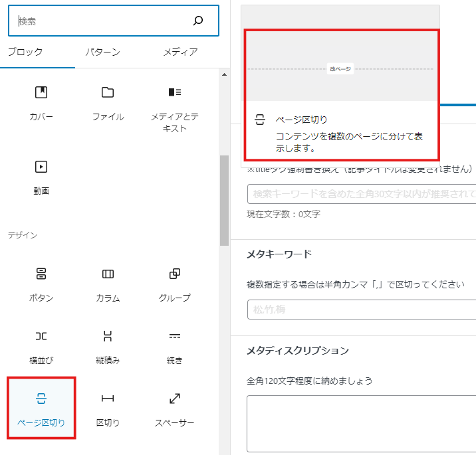The width and height of the screenshot is (476, 455).
Task: Insert the カバー (Cover) block
Action: 41,102
